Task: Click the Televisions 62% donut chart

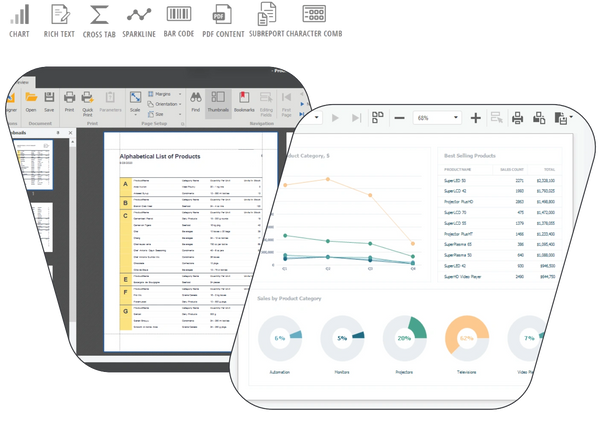Action: 467,338
